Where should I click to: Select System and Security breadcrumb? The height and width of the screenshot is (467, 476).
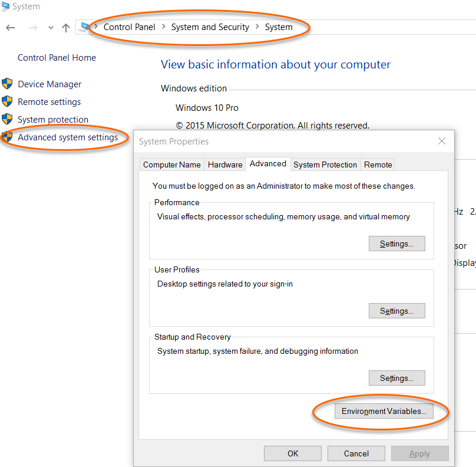click(210, 27)
